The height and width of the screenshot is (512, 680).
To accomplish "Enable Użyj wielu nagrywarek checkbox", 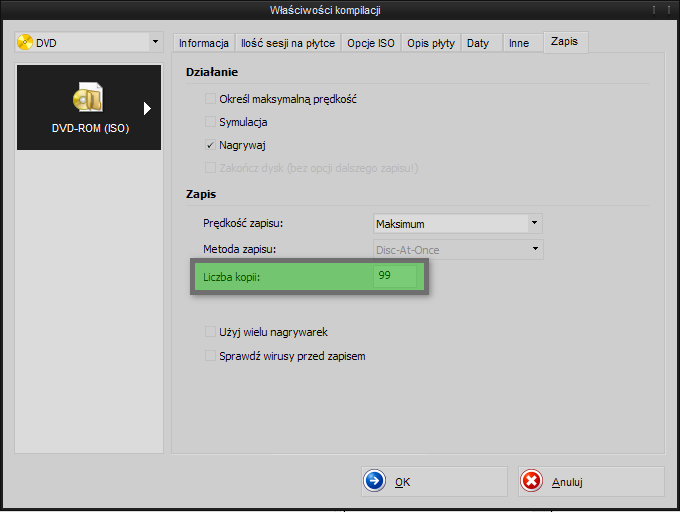I will coord(210,332).
